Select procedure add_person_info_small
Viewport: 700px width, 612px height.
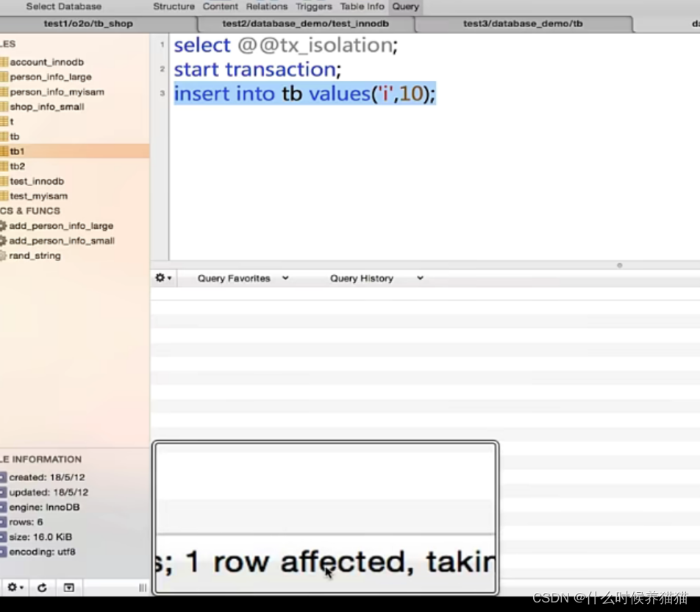pos(62,241)
